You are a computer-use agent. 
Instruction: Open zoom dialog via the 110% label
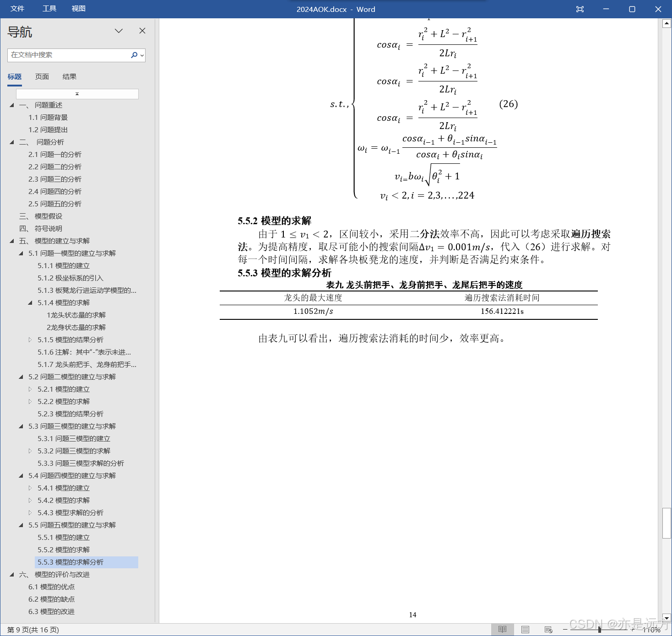pos(651,630)
